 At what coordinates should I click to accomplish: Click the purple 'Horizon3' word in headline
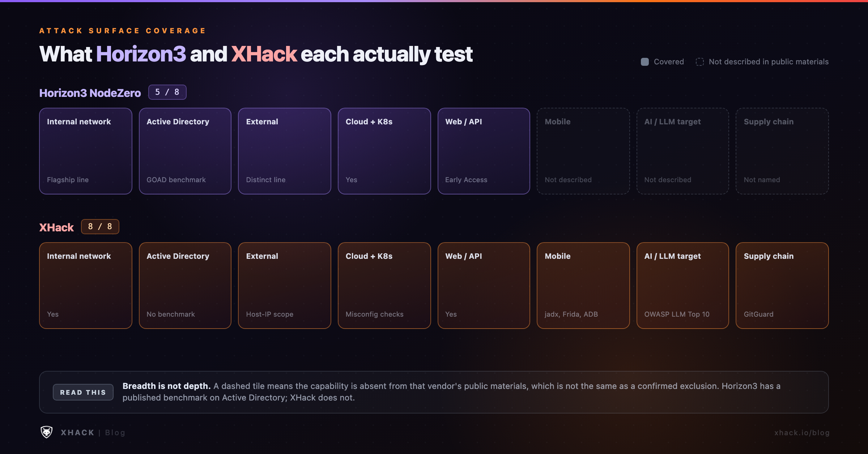coord(141,54)
